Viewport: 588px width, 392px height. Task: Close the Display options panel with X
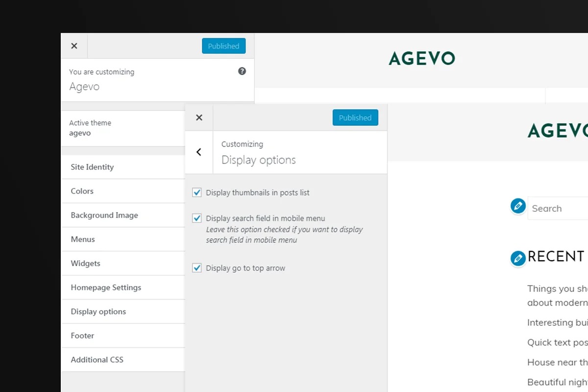tap(199, 118)
